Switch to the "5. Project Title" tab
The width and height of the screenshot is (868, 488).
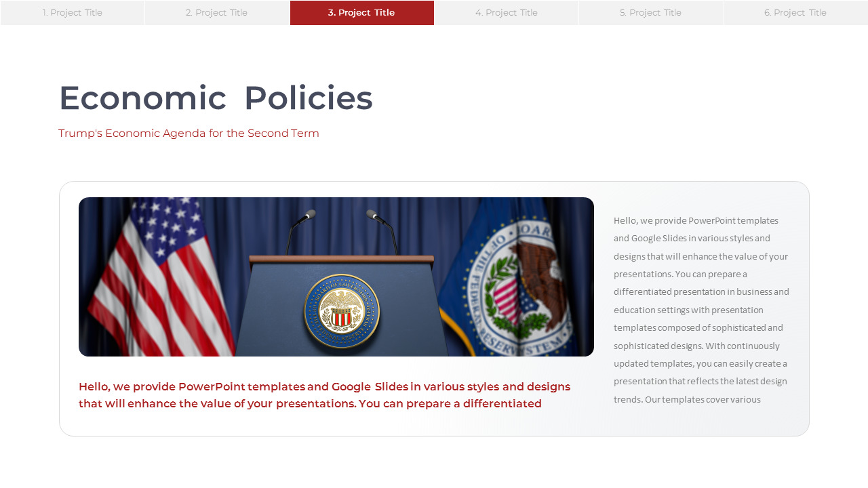[650, 12]
